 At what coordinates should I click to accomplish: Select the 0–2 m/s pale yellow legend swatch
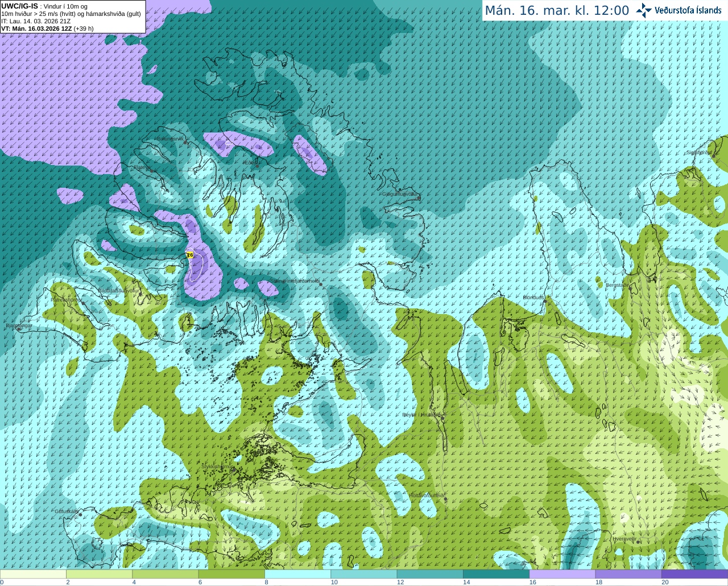(33, 574)
